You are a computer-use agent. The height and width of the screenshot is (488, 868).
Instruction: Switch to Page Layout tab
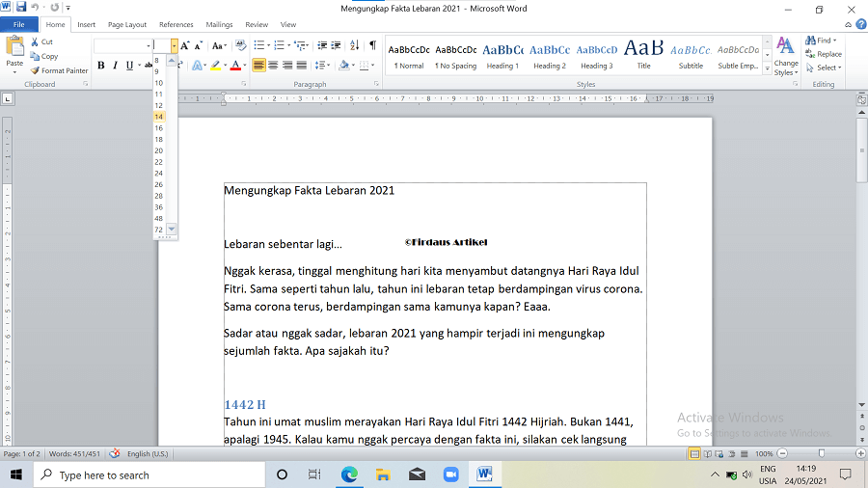pos(127,24)
